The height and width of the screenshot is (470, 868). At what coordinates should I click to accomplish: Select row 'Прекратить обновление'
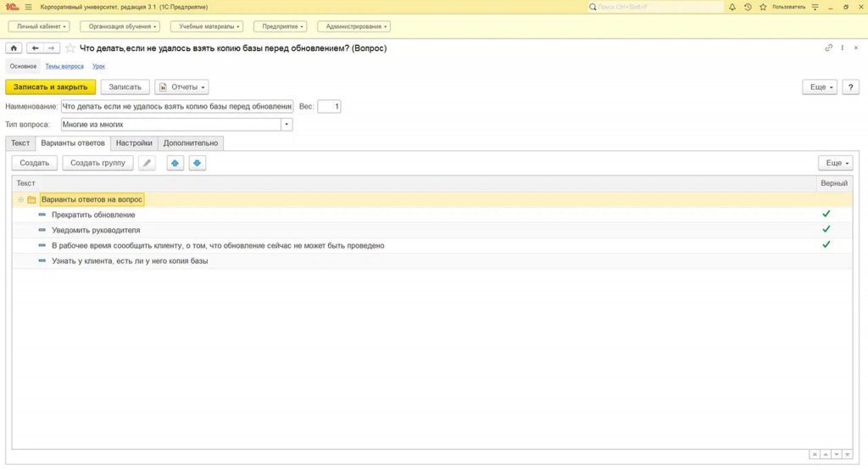pyautogui.click(x=431, y=215)
